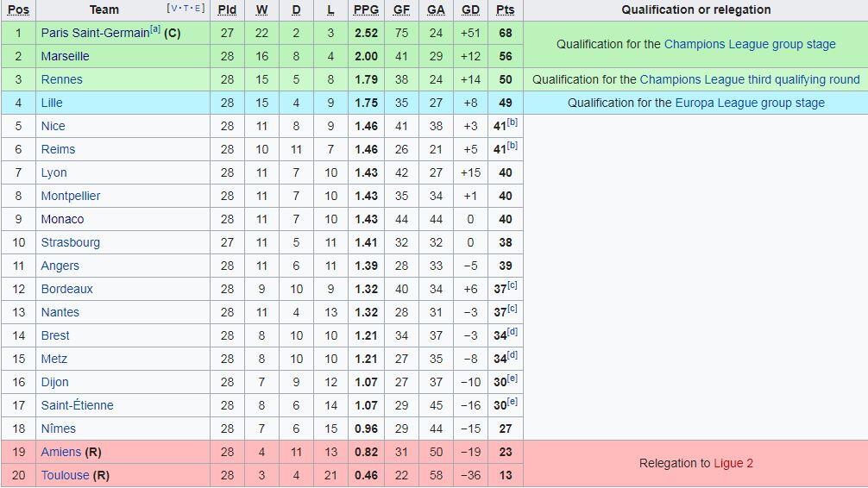Viewport: 868px width, 488px height.
Task: Open footnote [c] beside Bordeaux's points
Action: pos(512,285)
